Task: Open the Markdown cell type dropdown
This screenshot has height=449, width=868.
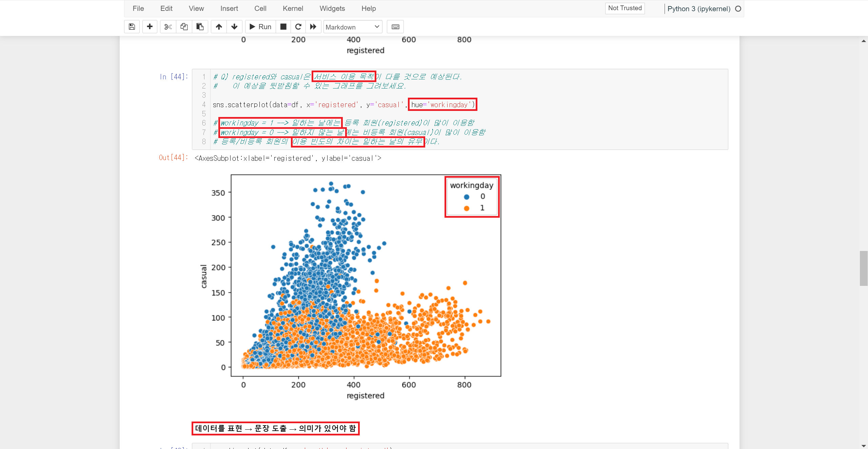Action: (x=353, y=27)
